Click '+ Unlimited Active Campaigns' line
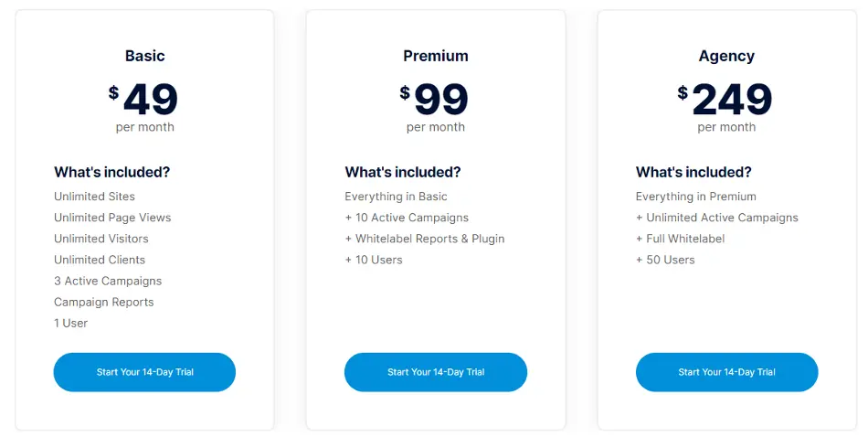This screenshot has width=868, height=437. coord(717,218)
